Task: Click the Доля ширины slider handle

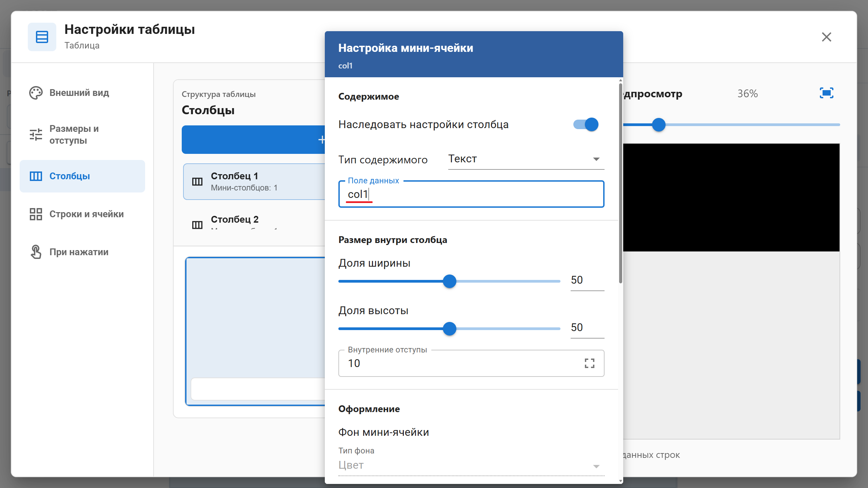Action: [x=450, y=281]
